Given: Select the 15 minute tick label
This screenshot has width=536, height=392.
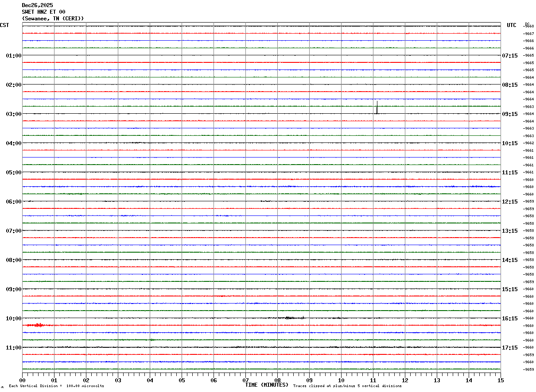Looking at the screenshot, I should coord(501,380).
